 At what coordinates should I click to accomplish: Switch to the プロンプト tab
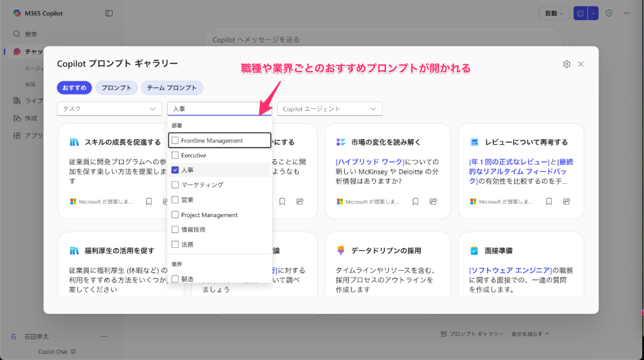[116, 88]
